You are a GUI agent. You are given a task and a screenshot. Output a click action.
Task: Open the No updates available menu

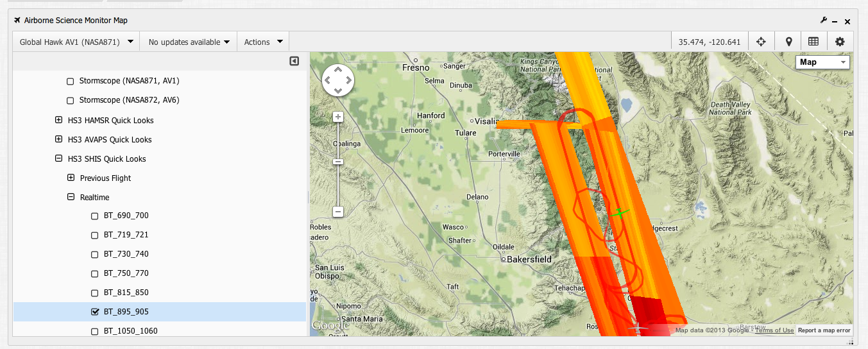[189, 42]
